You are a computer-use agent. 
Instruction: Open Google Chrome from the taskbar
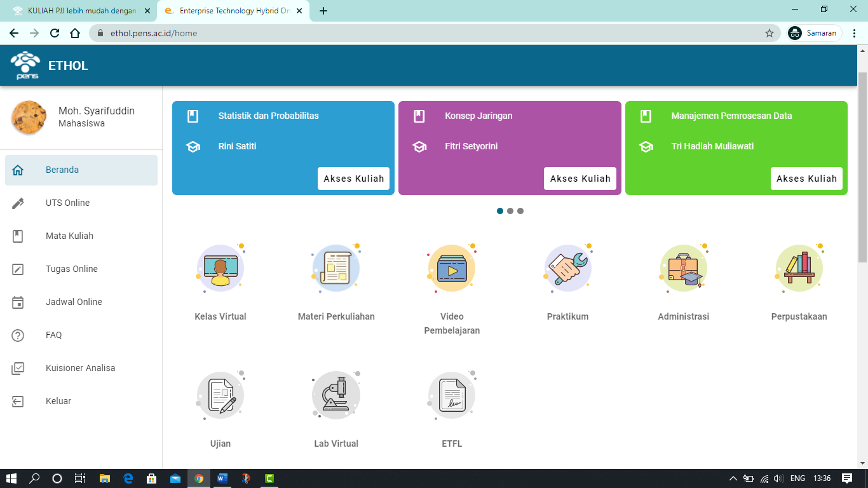click(x=198, y=478)
